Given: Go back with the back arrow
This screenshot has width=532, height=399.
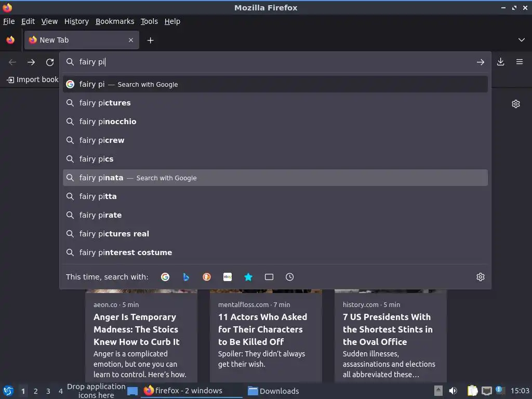Looking at the screenshot, I should tap(12, 62).
